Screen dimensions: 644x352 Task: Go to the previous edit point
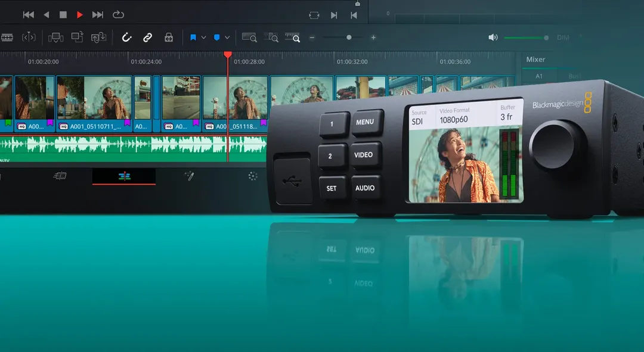354,15
